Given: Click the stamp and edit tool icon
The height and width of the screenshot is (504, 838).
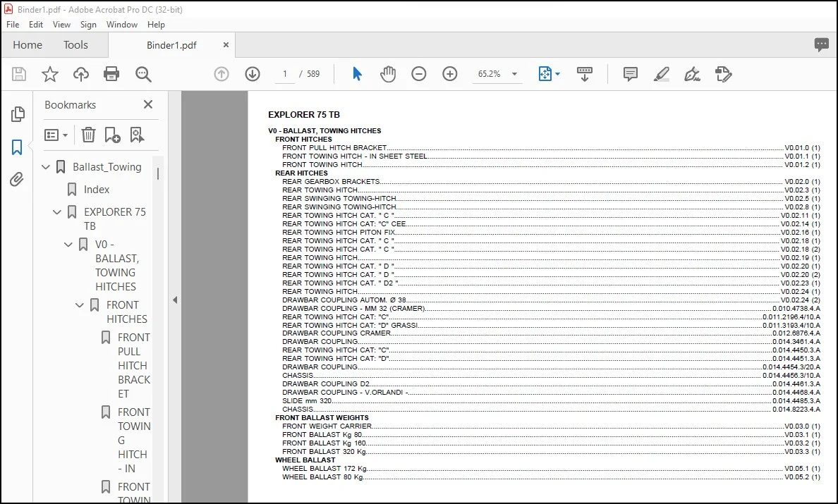Looking at the screenshot, I should coord(724,74).
